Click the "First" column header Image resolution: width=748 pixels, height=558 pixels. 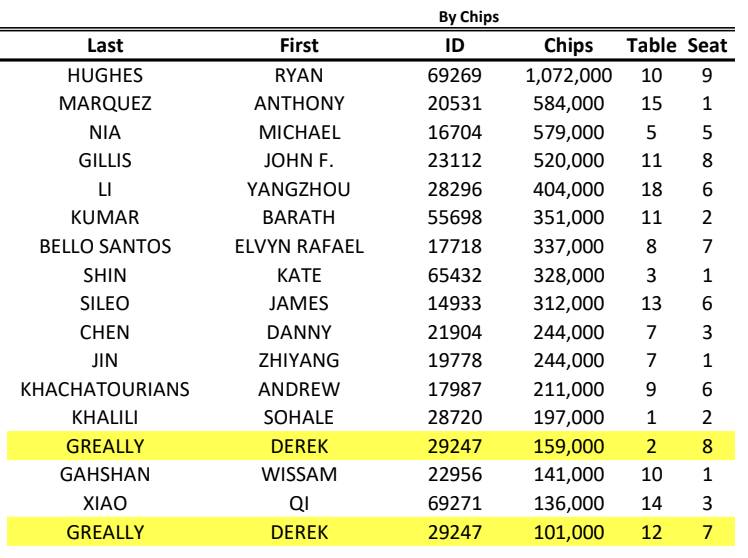pos(300,45)
